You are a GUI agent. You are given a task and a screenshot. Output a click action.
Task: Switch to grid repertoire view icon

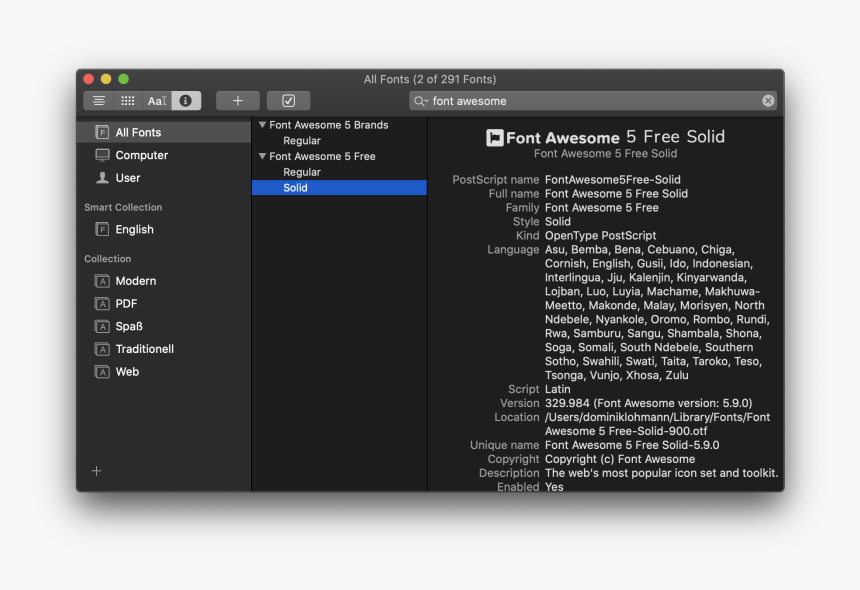(128, 101)
